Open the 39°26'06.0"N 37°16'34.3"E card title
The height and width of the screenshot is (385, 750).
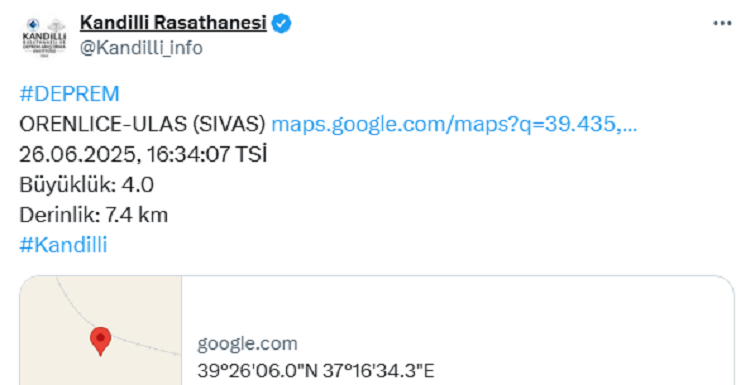point(316,371)
